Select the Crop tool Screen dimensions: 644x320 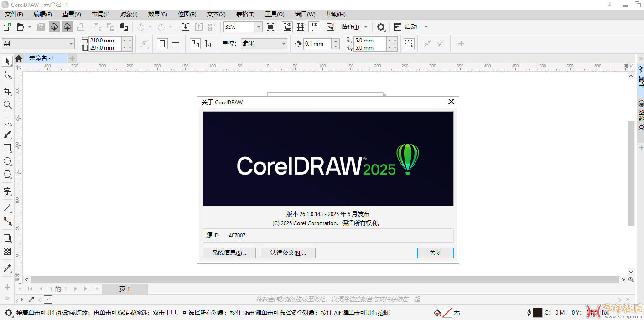click(7, 91)
